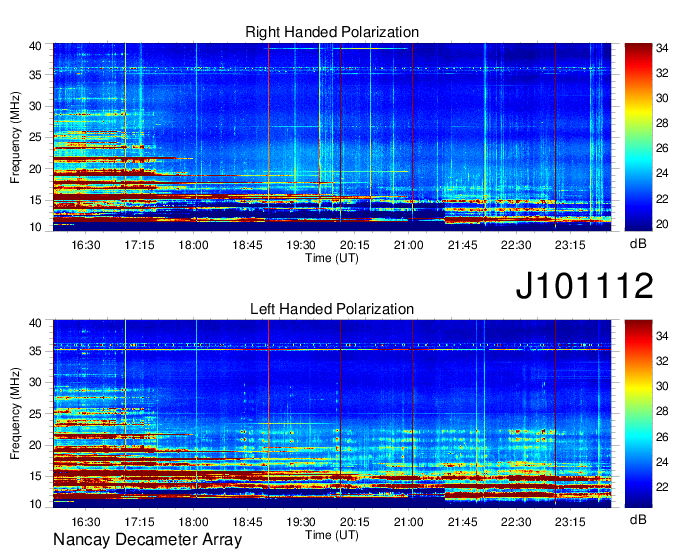The width and height of the screenshot is (680, 552).
Task: Click the 26 dB label on upper colorbar
Action: pyautogui.click(x=662, y=149)
